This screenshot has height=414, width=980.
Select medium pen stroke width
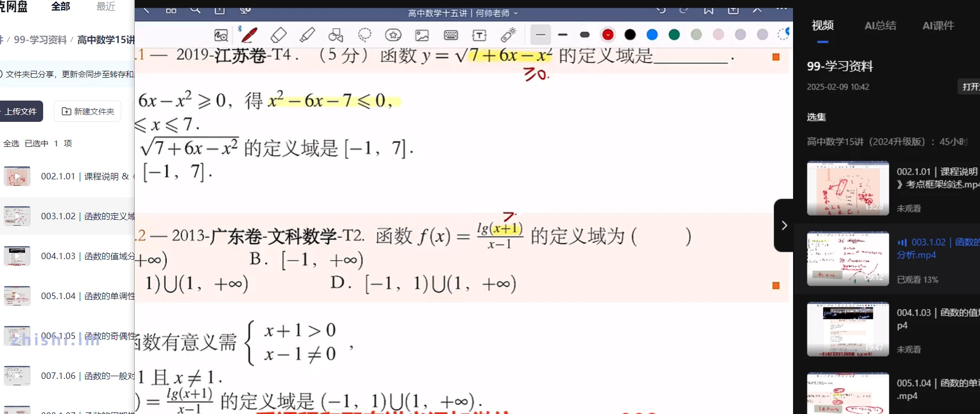pyautogui.click(x=562, y=35)
